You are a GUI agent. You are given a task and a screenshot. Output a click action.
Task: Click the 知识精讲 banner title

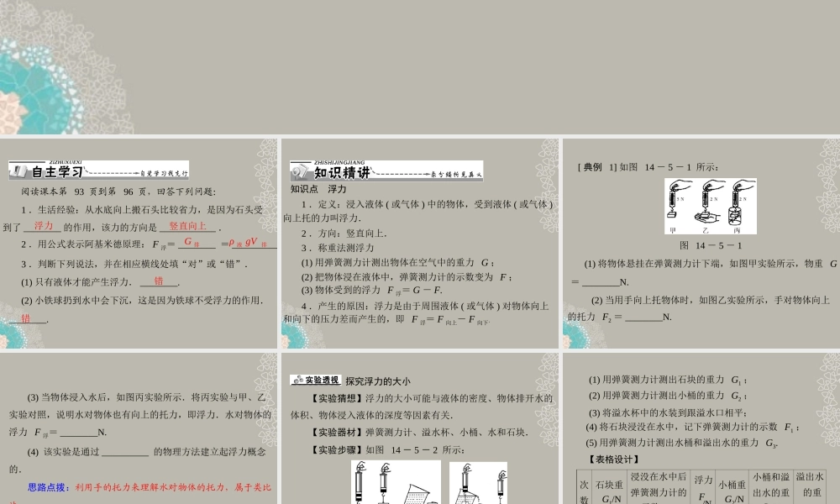point(342,172)
